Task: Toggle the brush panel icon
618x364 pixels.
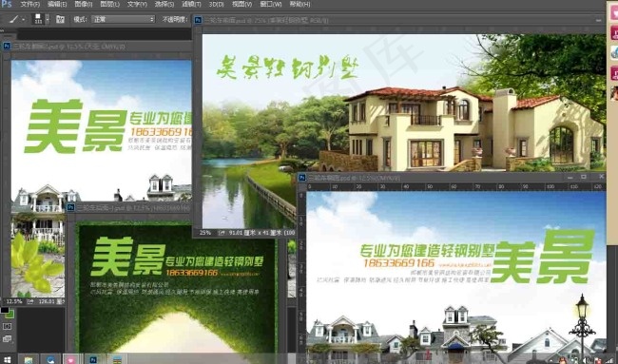Action: point(60,19)
